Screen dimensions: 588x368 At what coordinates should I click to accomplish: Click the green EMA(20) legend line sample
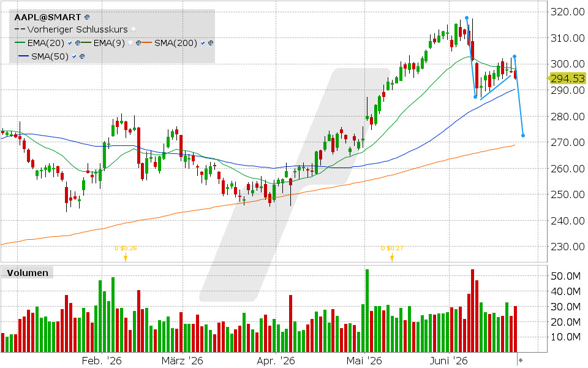click(20, 43)
